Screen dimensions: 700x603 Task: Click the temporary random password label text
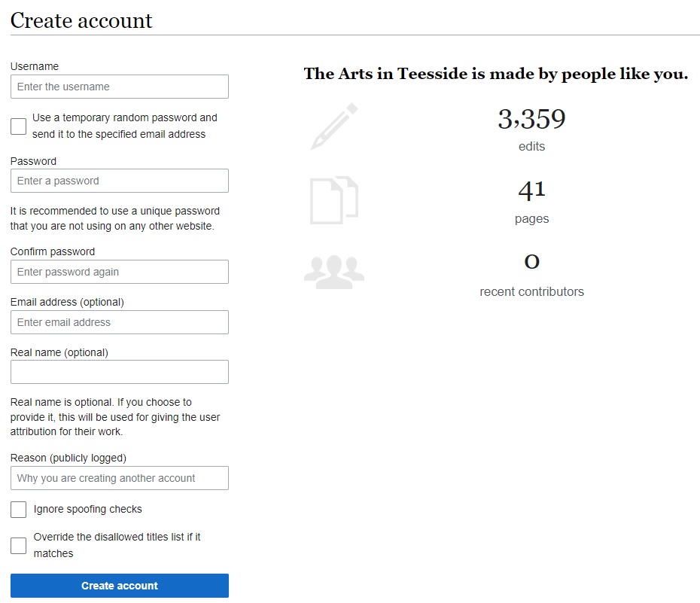(x=124, y=126)
